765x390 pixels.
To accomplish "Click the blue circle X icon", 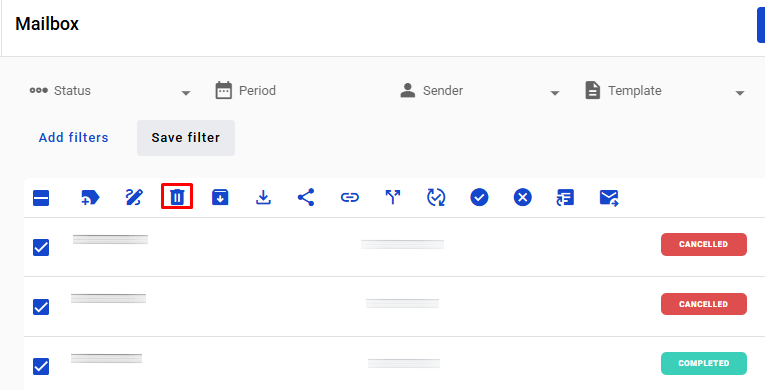I will click(x=523, y=197).
